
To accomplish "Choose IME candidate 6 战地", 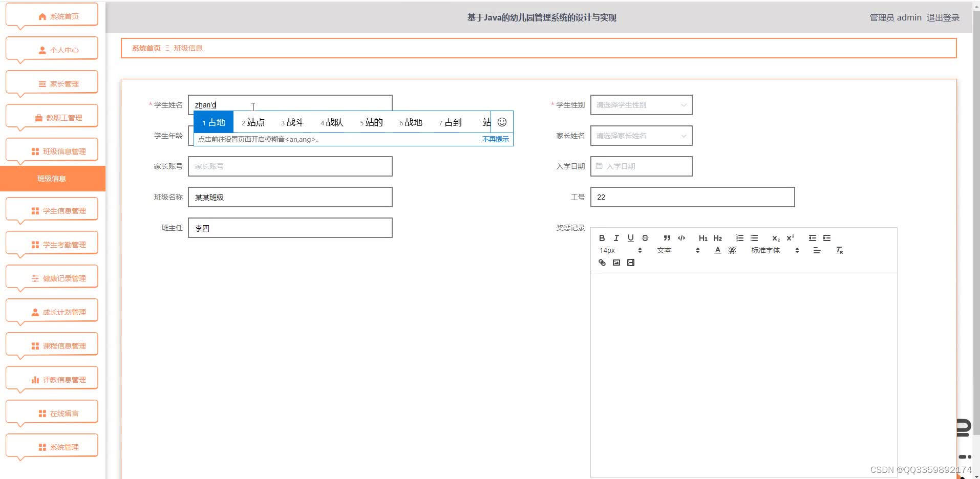I will click(411, 122).
